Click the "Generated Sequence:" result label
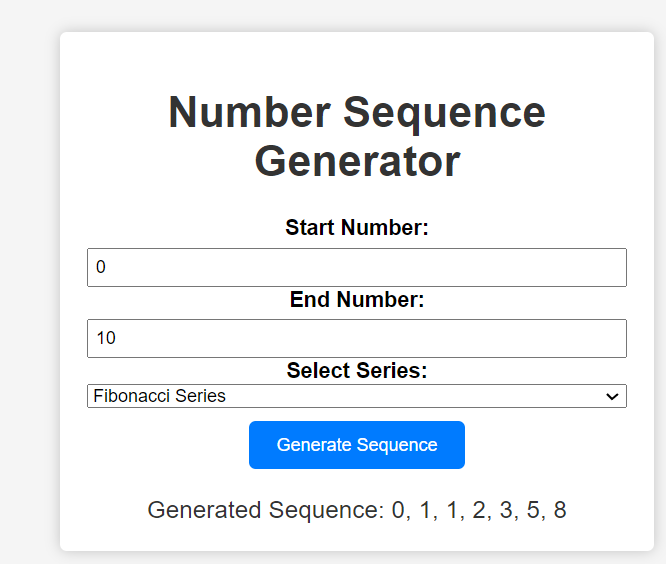 265,510
